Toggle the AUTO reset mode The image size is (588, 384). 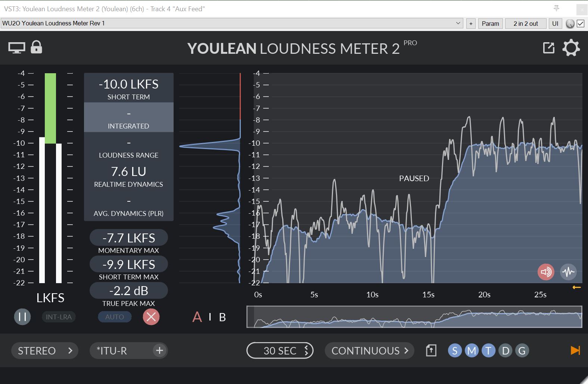click(114, 317)
